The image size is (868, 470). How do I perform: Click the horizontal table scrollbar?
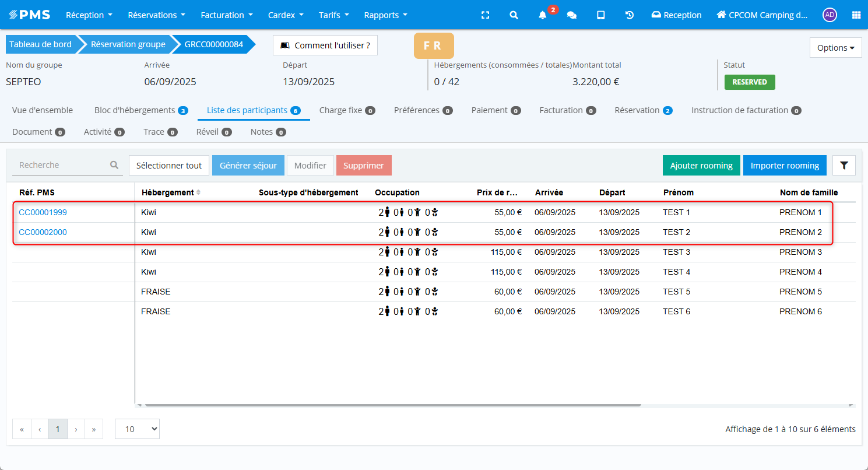(x=392, y=404)
